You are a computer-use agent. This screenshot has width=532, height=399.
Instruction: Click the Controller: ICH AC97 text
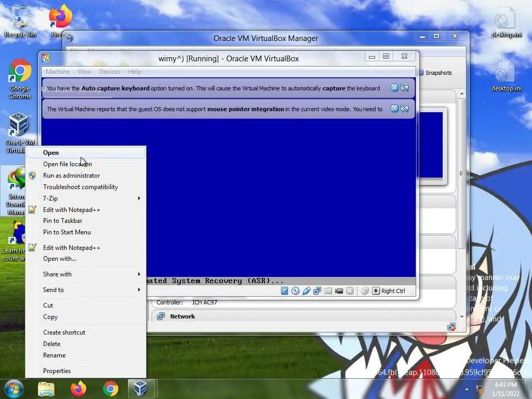187,302
